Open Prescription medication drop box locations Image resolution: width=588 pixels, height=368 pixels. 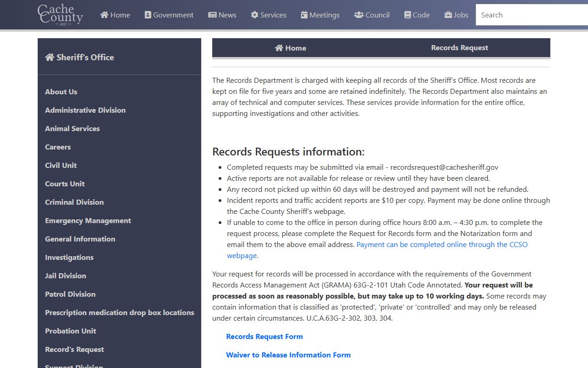[119, 312]
